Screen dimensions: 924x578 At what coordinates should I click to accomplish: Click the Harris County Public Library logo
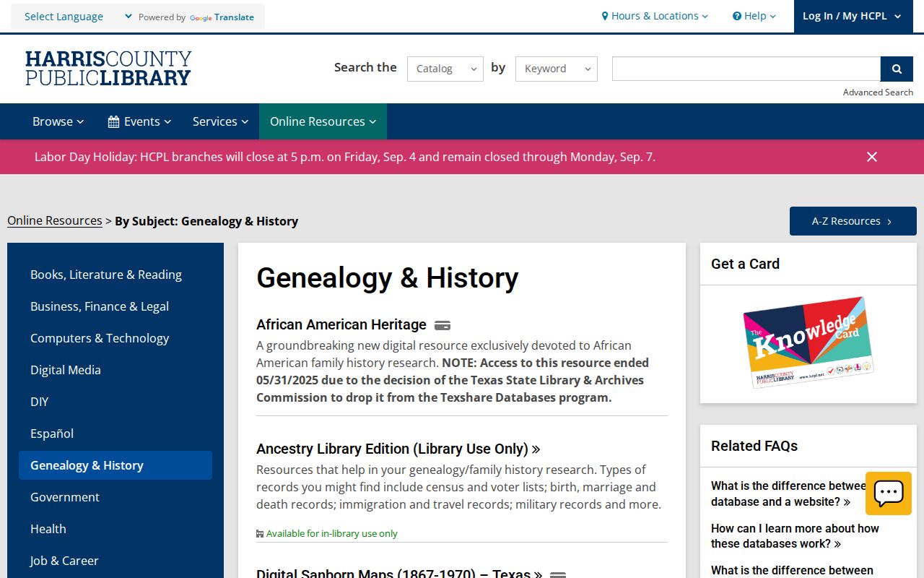click(x=108, y=68)
